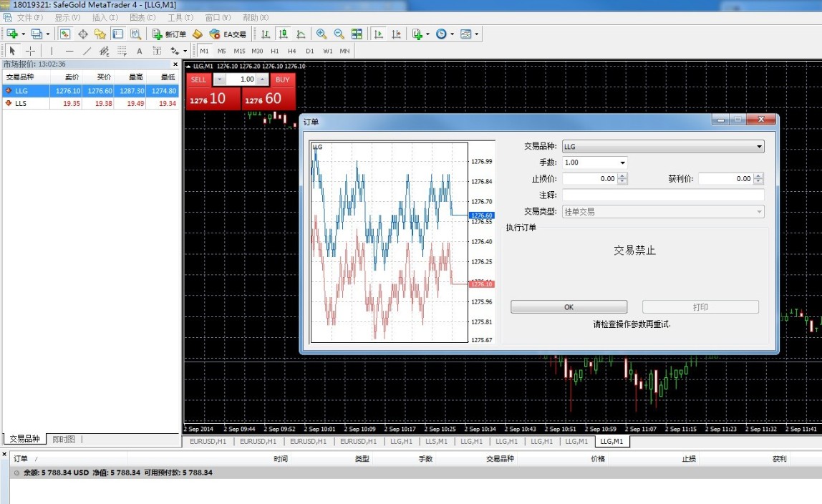The height and width of the screenshot is (504, 822).
Task: Expand the Indicators list dropdown arrow
Action: 427,34
